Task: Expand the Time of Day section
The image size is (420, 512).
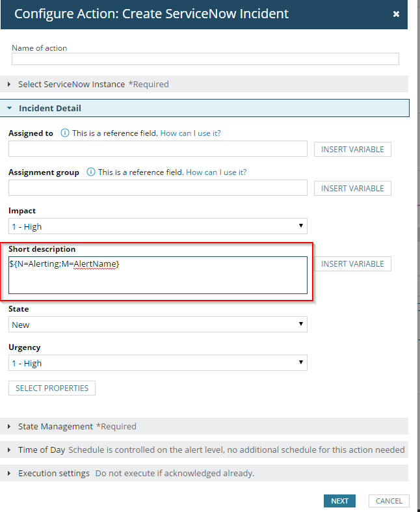Action: (42, 450)
